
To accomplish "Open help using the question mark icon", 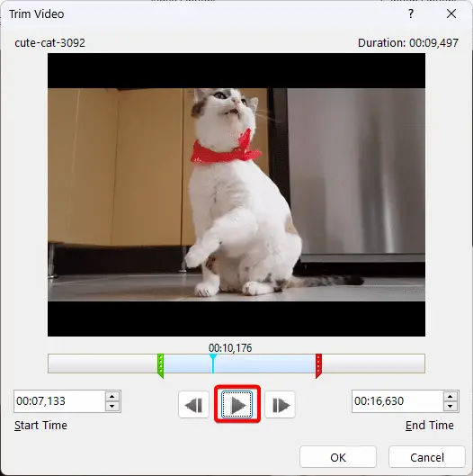I will tap(411, 13).
